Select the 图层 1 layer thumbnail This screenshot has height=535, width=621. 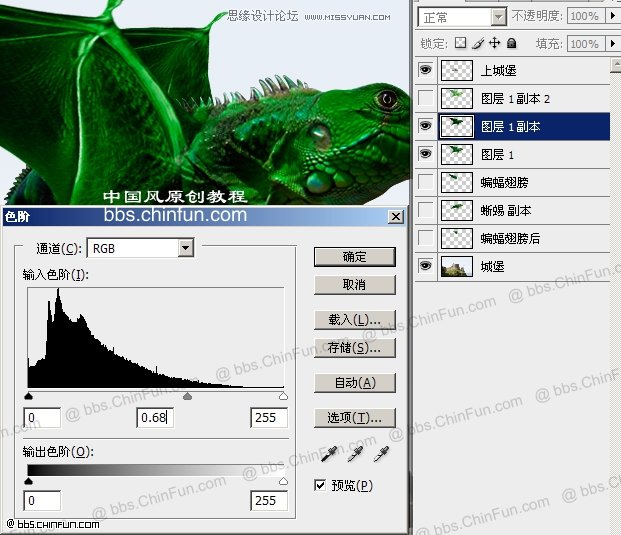(457, 154)
